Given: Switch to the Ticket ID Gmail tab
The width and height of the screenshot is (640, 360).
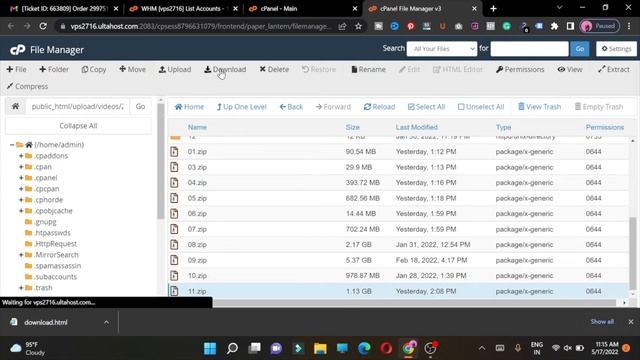Looking at the screenshot, I should (x=64, y=9).
